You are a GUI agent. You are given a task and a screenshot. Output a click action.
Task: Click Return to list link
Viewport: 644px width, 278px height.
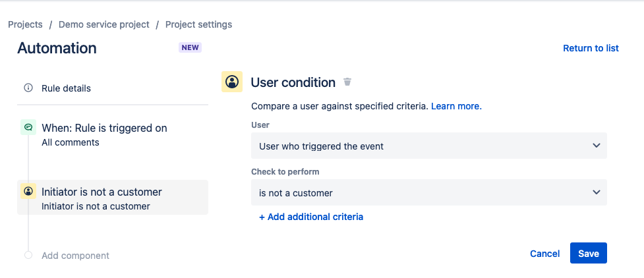[591, 48]
